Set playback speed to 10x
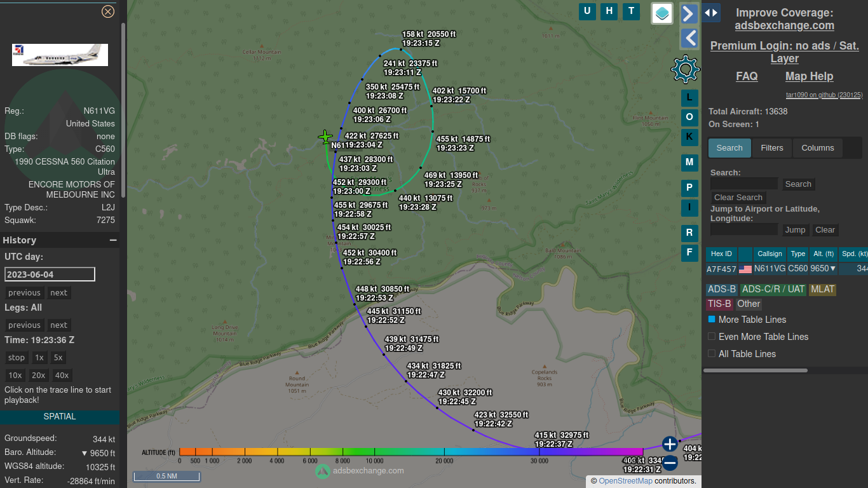This screenshot has width=868, height=488. (15, 376)
